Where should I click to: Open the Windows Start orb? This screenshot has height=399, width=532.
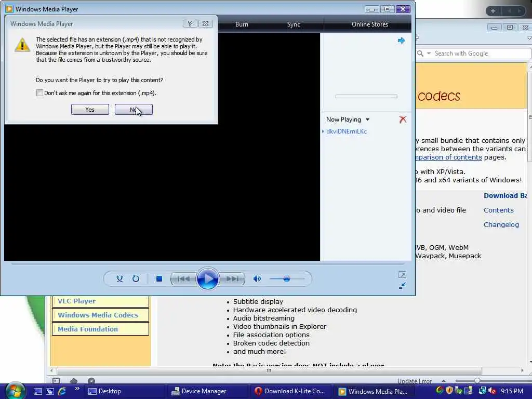[15, 391]
